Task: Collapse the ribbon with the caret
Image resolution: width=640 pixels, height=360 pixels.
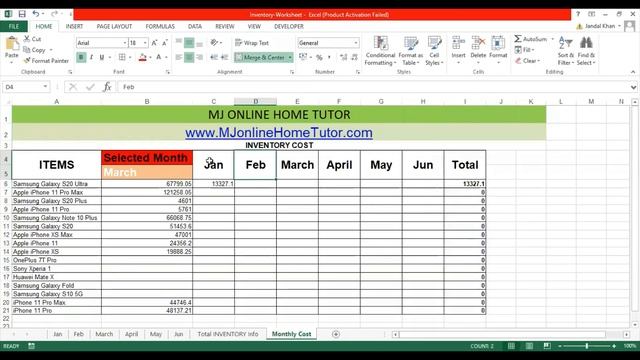Action: 633,72
